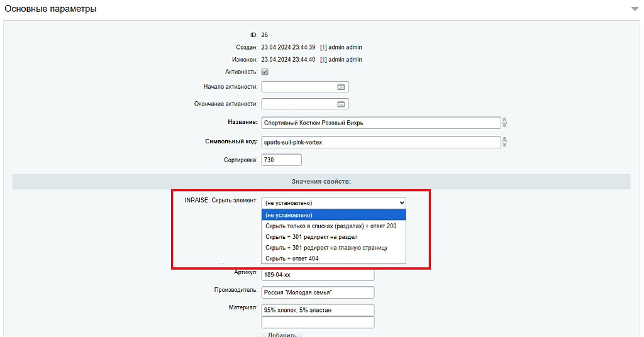644x337 pixels.
Task: Focus the Название text field
Action: point(380,123)
